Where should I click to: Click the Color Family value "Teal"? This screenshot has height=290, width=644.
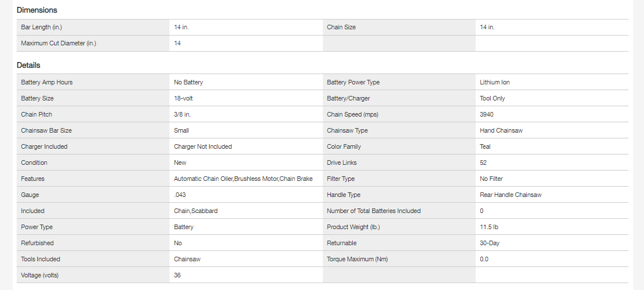tap(485, 146)
